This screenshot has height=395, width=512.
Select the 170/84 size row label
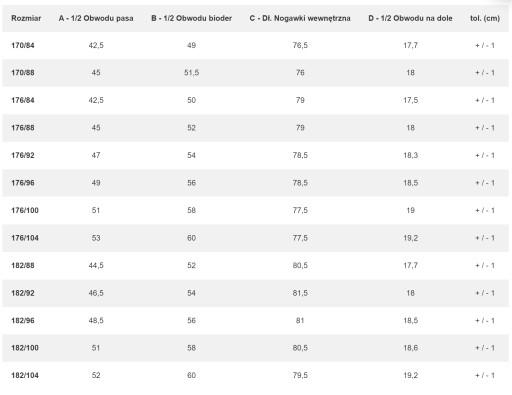pyautogui.click(x=23, y=45)
